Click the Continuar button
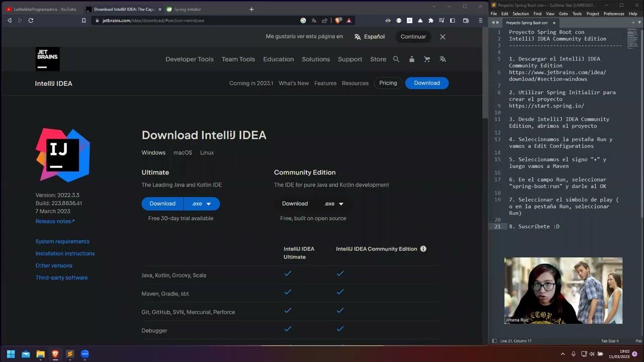 click(x=413, y=37)
